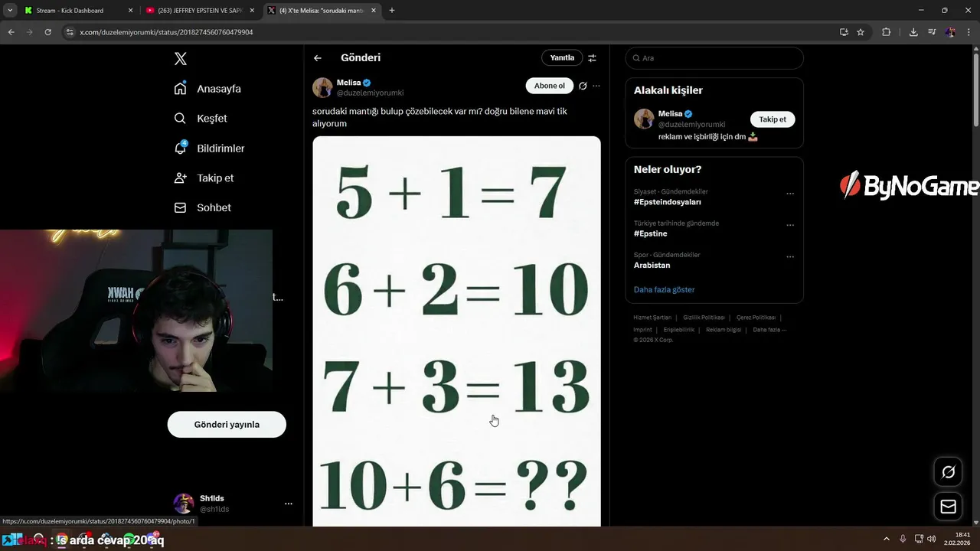980x551 pixels.
Task: Close the Kick Dashboard tab
Action: (x=130, y=11)
